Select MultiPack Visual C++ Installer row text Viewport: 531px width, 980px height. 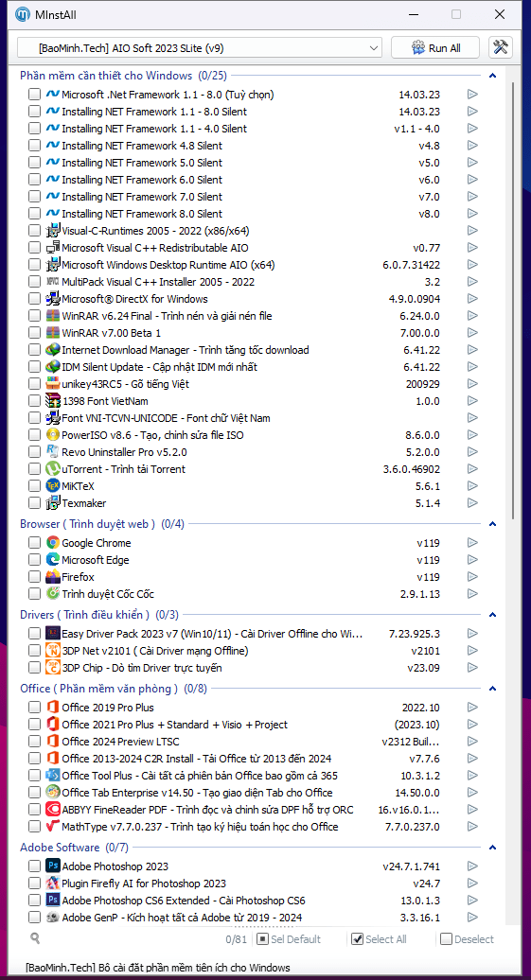[x=158, y=282]
